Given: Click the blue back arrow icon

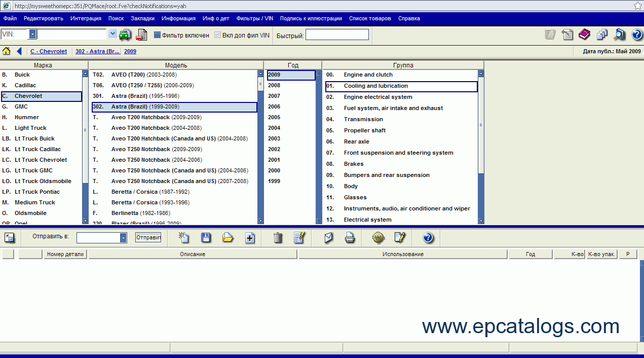Looking at the screenshot, I should pyautogui.click(x=19, y=51).
